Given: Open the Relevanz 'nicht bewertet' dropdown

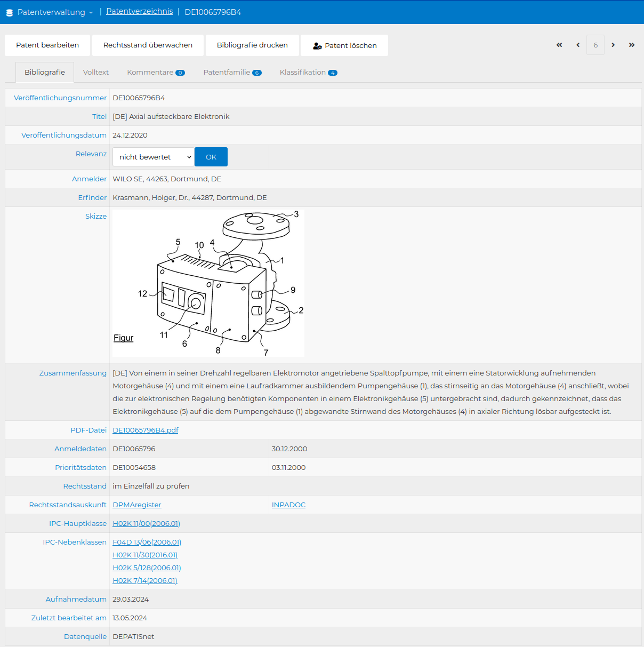Looking at the screenshot, I should pos(154,157).
